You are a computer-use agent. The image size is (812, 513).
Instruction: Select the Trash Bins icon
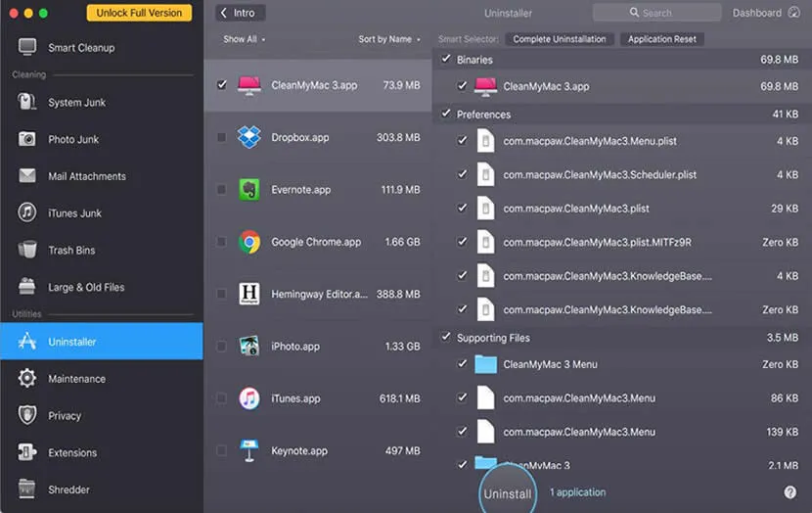27,250
